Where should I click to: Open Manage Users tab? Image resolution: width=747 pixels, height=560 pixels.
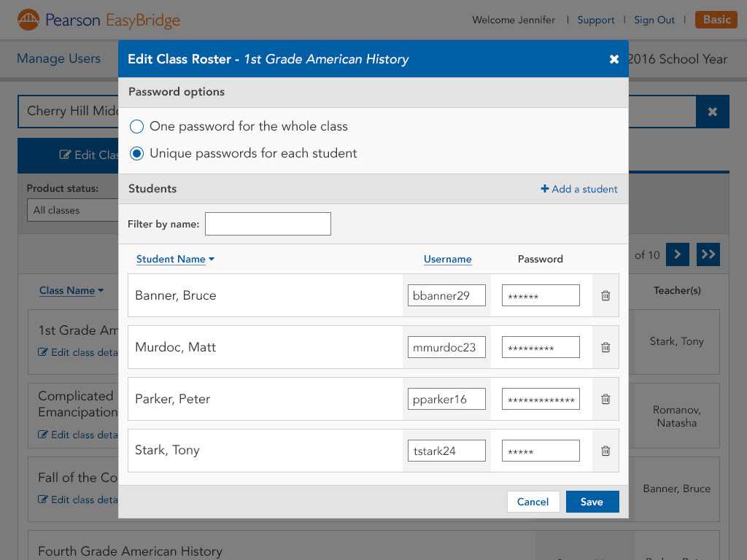[58, 59]
